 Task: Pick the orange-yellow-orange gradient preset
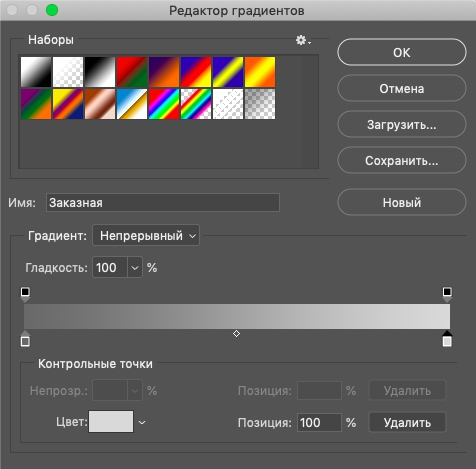260,72
